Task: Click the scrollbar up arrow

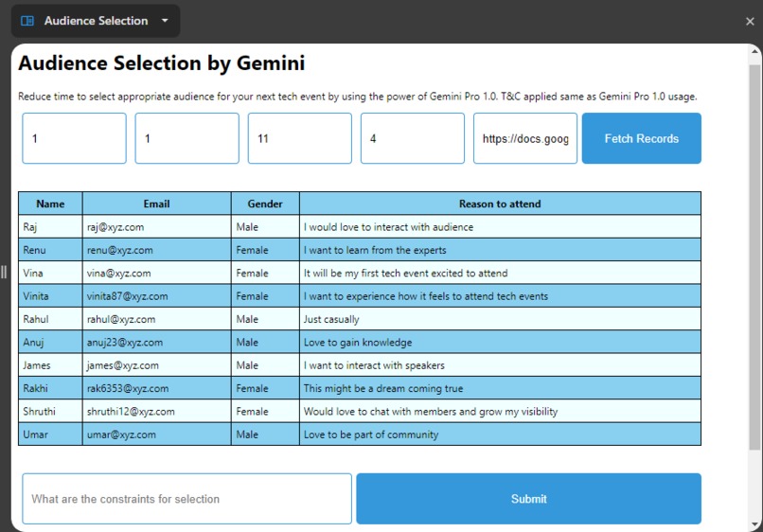Action: tap(754, 51)
